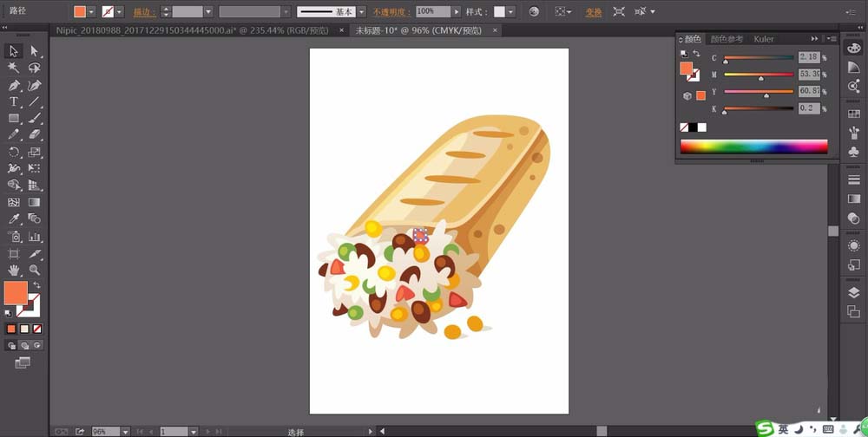The width and height of the screenshot is (868, 437).
Task: Select the Column Graph tool
Action: point(35,237)
